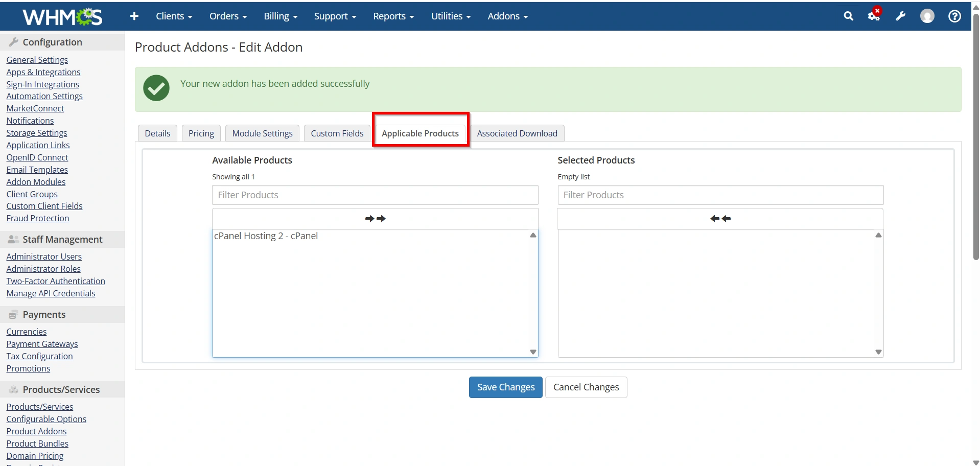
Task: Open the search magnifier icon
Action: tap(848, 16)
